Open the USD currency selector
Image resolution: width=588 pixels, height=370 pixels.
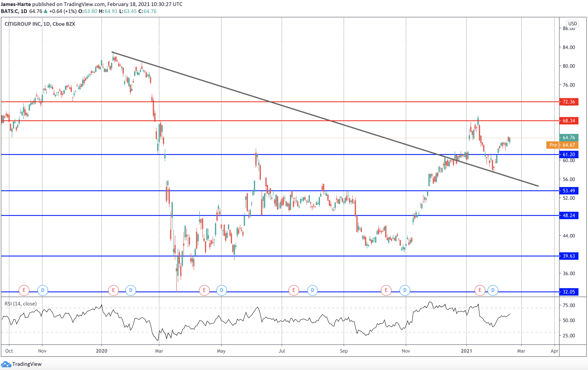pyautogui.click(x=572, y=24)
